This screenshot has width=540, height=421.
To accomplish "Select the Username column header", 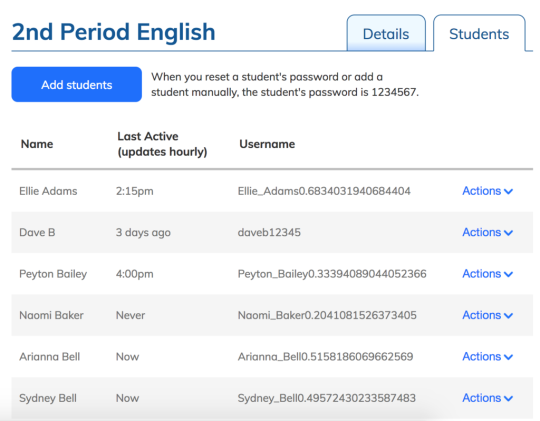I will pos(267,144).
